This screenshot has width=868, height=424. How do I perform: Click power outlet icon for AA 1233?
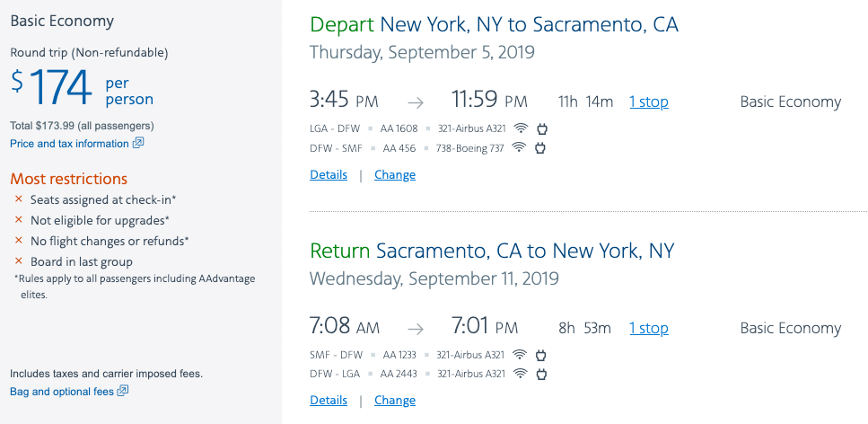coord(541,355)
